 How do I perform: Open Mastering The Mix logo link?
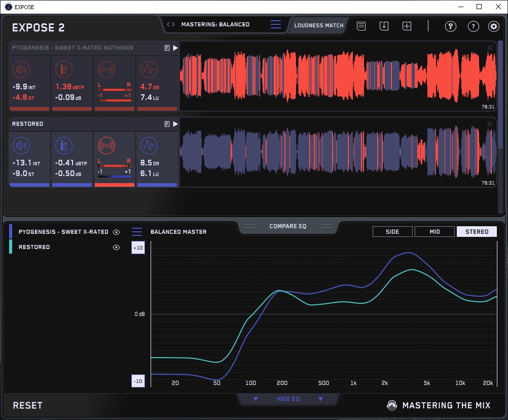[x=439, y=405]
